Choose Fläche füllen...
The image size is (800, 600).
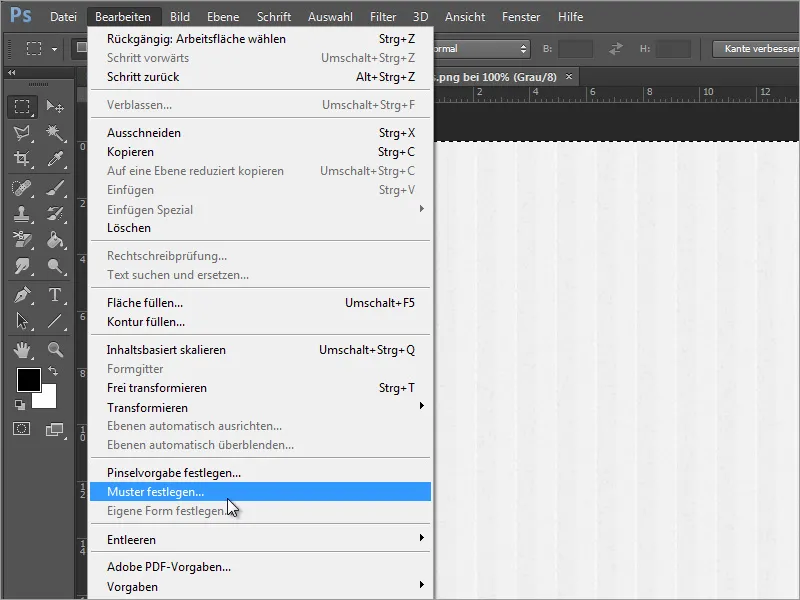(260, 303)
